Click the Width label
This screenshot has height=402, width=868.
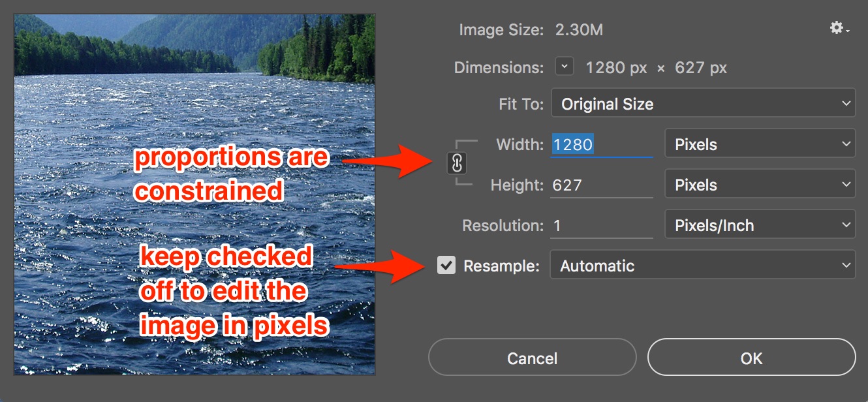point(519,144)
